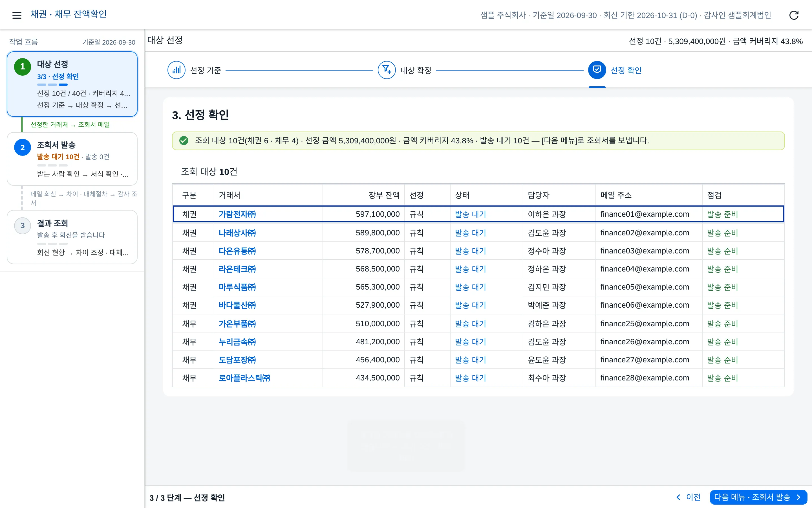Click the 조회 대상 10건 table heading
The height and width of the screenshot is (508, 812).
[x=209, y=172]
